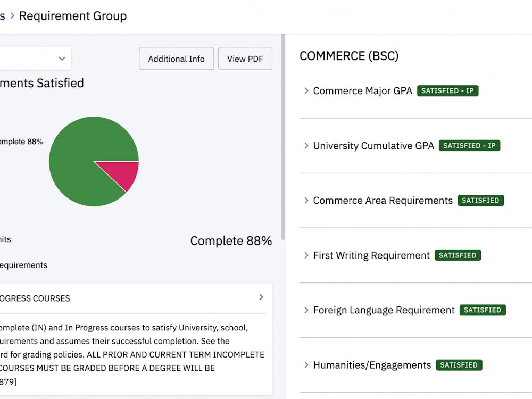Select the COMMERCE (BSC) program heading
The height and width of the screenshot is (399, 532).
tap(349, 56)
